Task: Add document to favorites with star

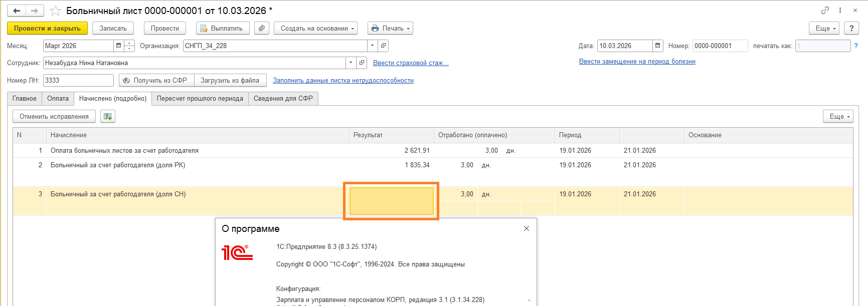Action: click(x=55, y=11)
